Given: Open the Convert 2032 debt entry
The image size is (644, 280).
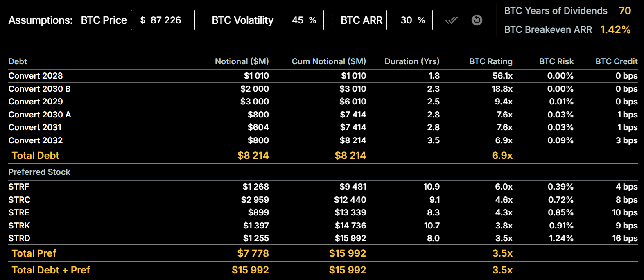Looking at the screenshot, I should pos(36,140).
